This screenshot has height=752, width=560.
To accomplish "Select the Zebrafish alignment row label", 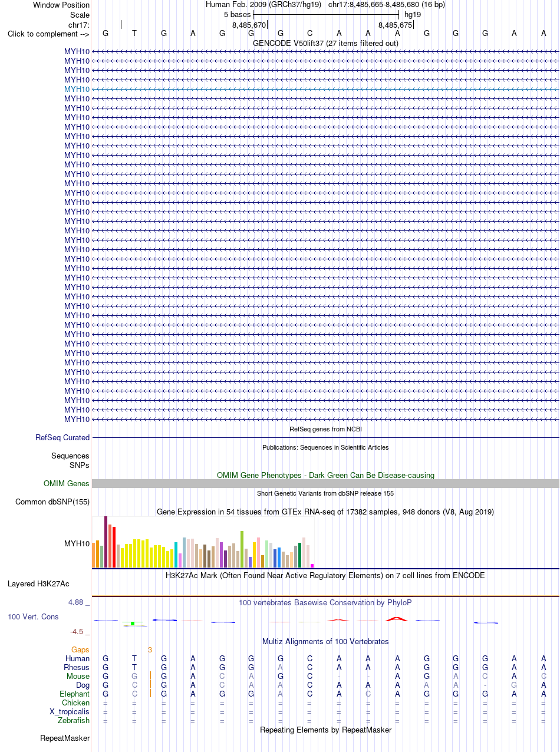I will point(74,721).
